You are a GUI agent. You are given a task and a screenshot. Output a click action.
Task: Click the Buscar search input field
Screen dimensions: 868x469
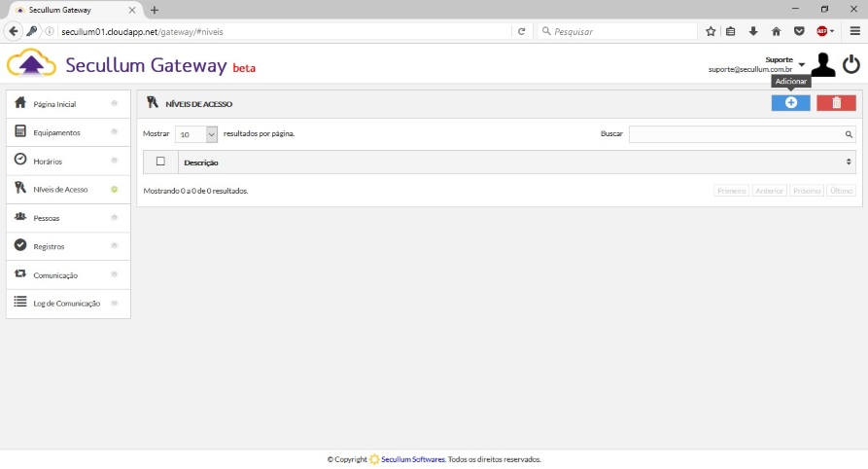tap(736, 134)
